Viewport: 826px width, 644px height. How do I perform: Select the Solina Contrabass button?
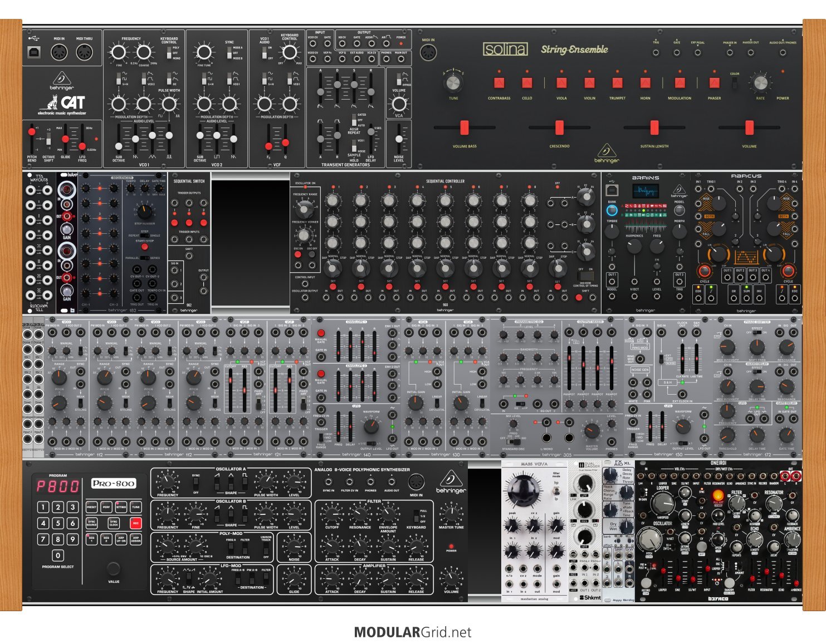point(499,83)
